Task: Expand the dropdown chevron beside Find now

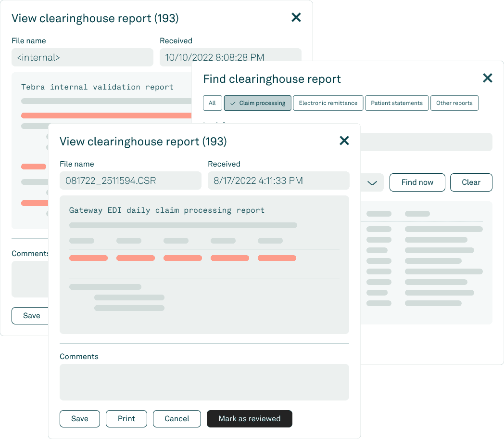Action: click(372, 183)
